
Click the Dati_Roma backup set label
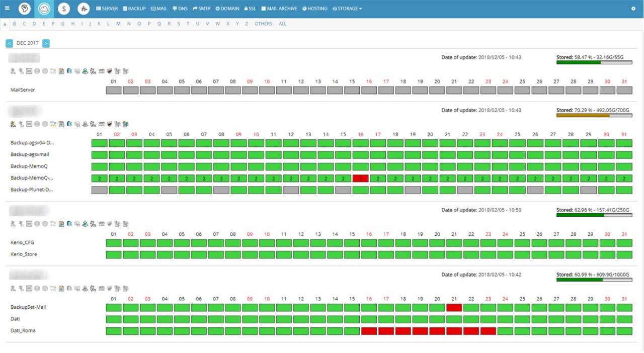pyautogui.click(x=23, y=331)
